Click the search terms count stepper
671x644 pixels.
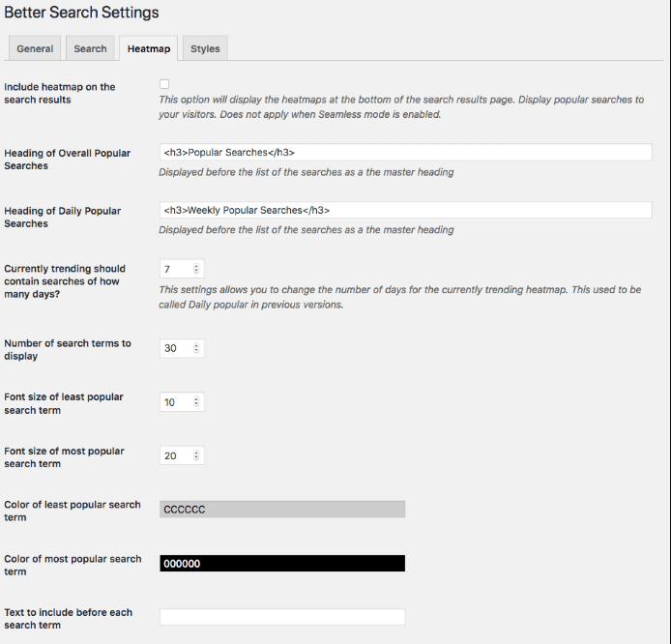coord(197,348)
